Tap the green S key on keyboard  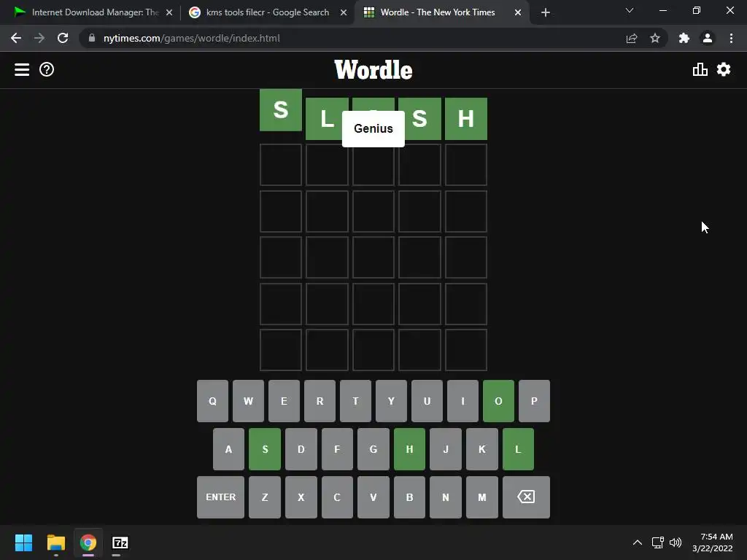point(265,449)
